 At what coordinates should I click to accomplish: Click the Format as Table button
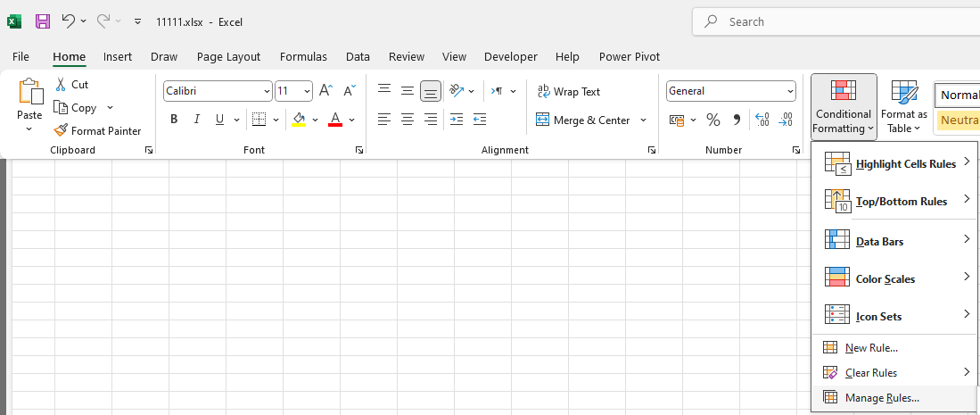point(904,107)
